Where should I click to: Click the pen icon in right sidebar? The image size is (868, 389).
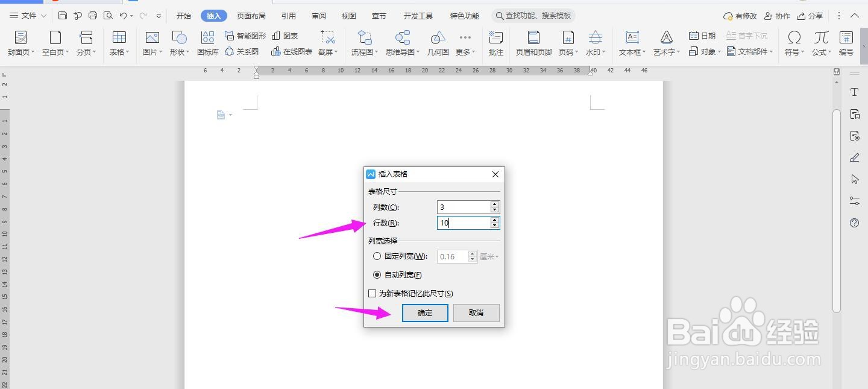pyautogui.click(x=854, y=157)
